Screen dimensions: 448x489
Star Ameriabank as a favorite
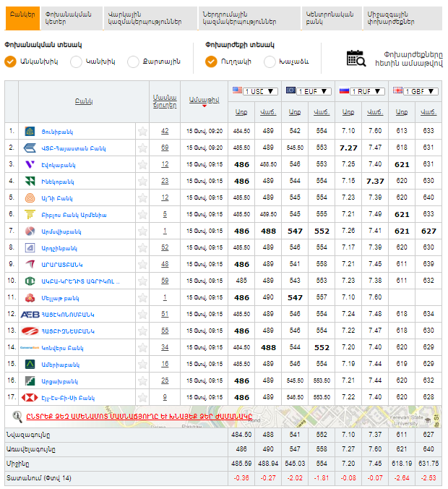tap(143, 365)
